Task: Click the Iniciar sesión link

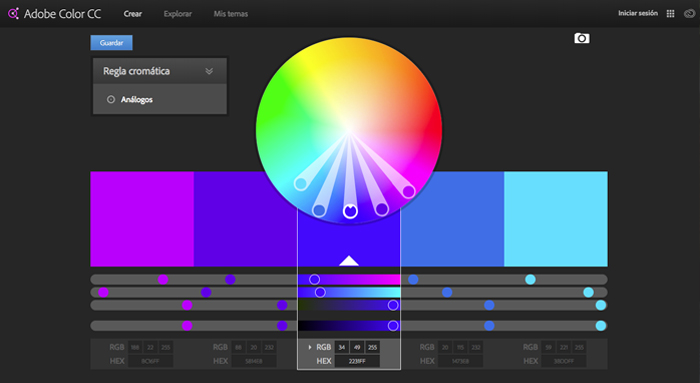Action: point(638,13)
